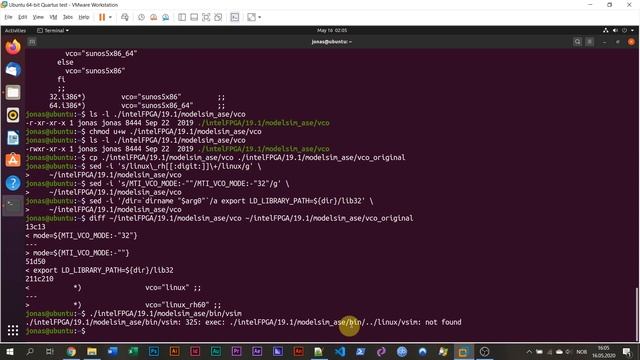The height and width of the screenshot is (360, 640).
Task: Open Windows search from the taskbar
Action: pyautogui.click(x=30, y=351)
